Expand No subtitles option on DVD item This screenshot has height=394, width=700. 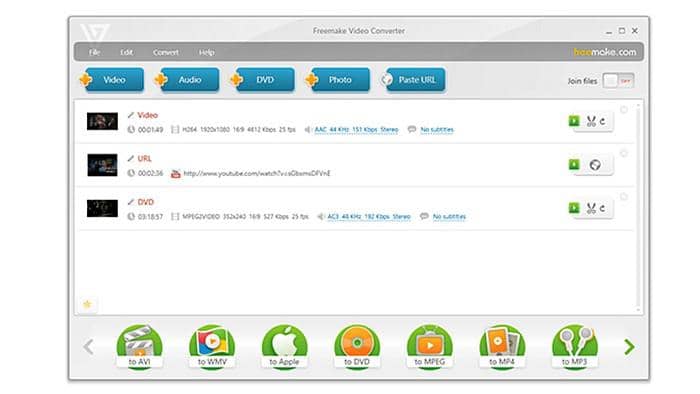tap(449, 216)
